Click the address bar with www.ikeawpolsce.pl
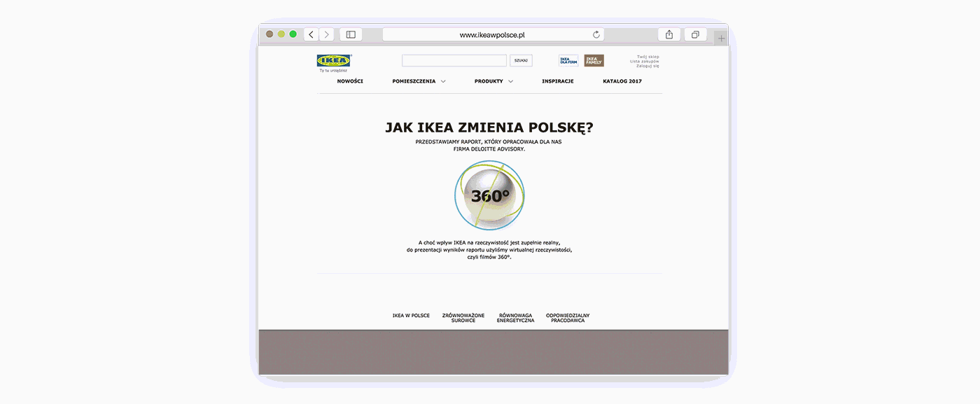Viewport: 980px width, 404px height. pyautogui.click(x=493, y=34)
